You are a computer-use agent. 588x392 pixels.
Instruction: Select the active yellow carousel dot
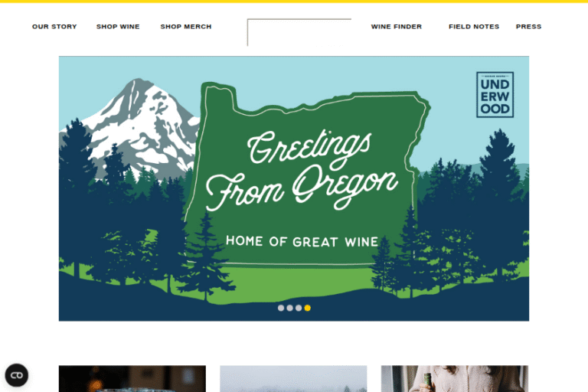click(308, 308)
